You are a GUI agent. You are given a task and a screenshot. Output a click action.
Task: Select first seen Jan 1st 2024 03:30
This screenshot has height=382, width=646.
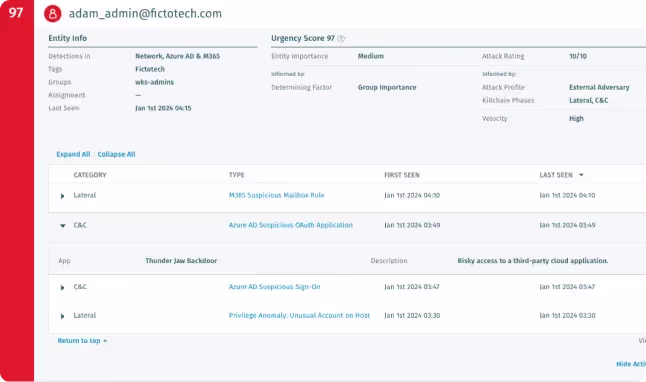click(x=412, y=316)
